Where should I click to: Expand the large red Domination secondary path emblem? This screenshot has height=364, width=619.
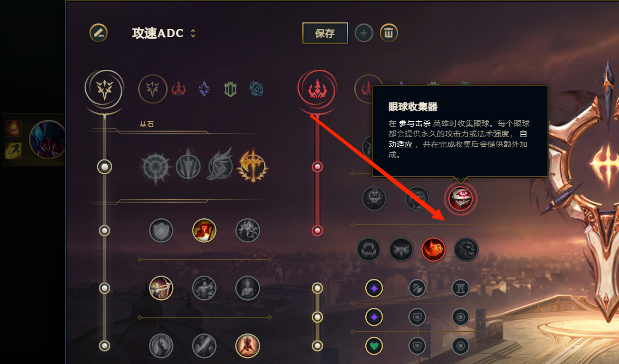tap(317, 89)
